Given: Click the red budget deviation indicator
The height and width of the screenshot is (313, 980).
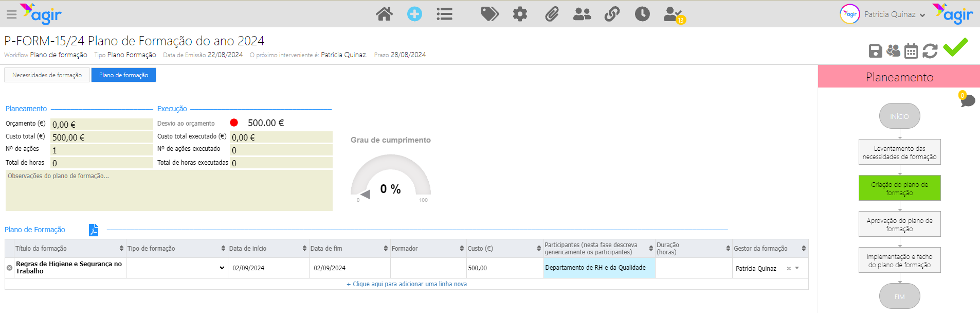Looking at the screenshot, I should pos(234,123).
